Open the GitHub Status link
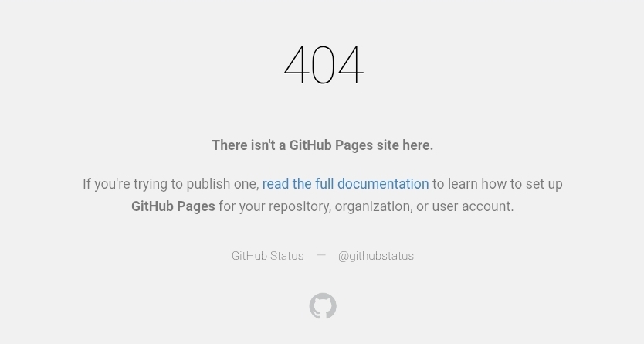 tap(267, 256)
